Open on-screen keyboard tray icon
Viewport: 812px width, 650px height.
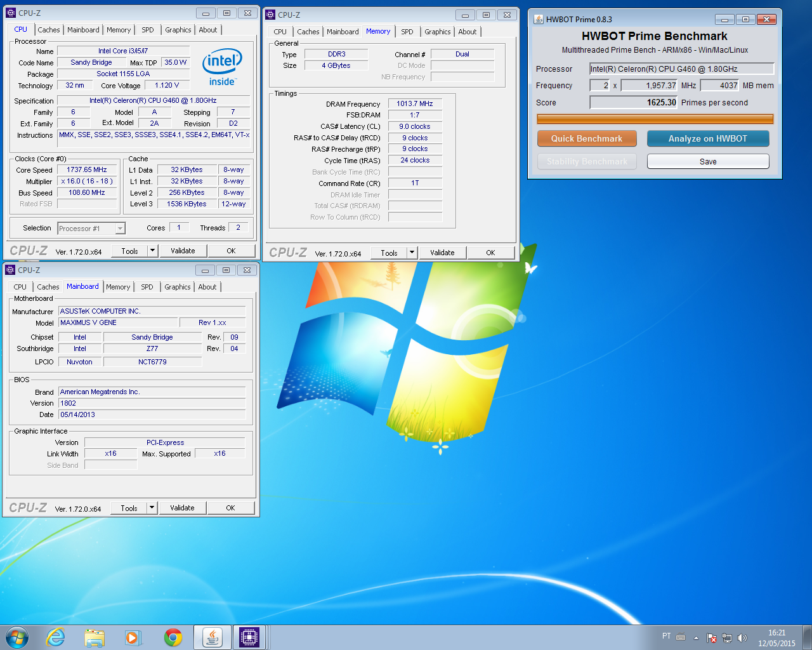(x=681, y=637)
